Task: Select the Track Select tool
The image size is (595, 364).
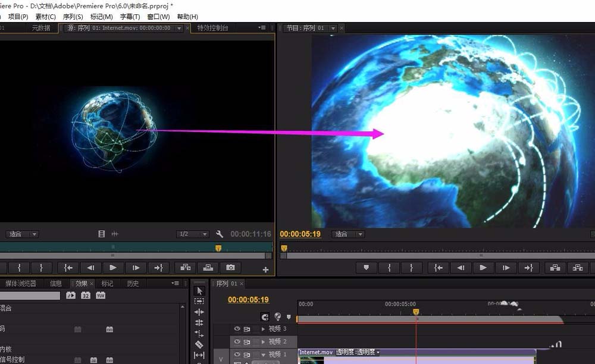Action: point(199,301)
